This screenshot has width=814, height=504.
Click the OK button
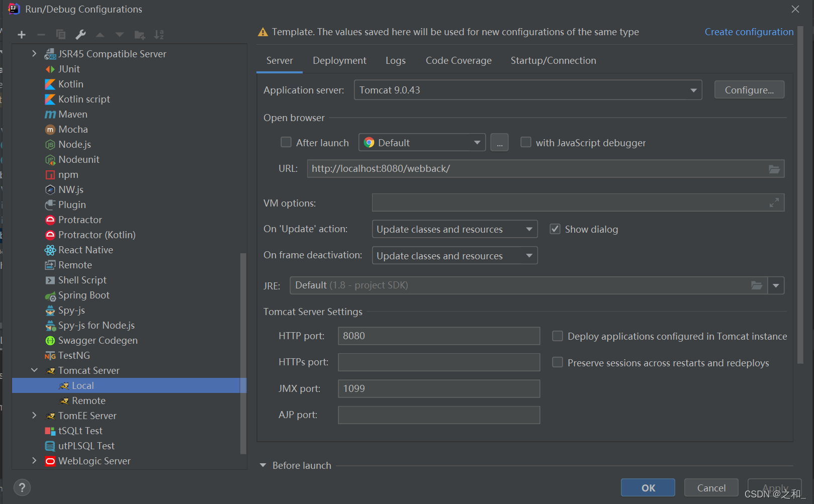[648, 488]
